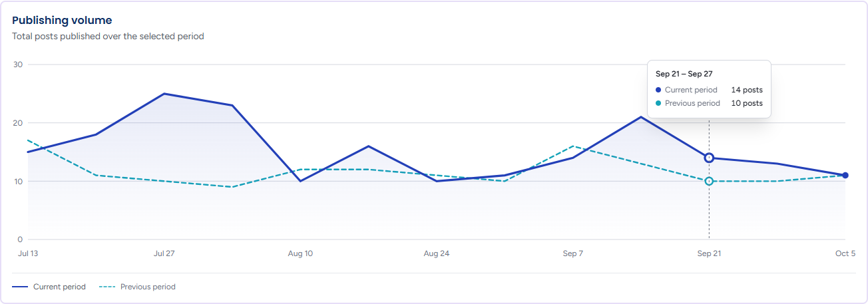The image size is (868, 304).
Task: Click the Oct 5 endpoint dot
Action: click(x=845, y=175)
